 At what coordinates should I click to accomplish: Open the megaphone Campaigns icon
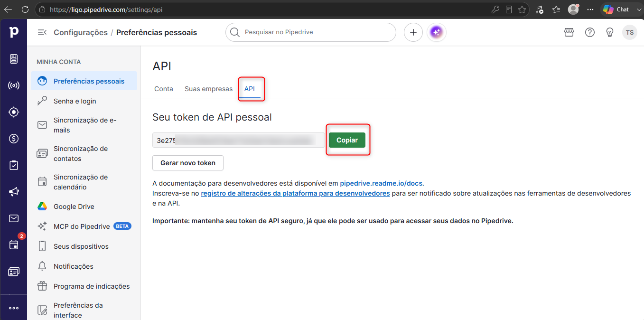coord(14,192)
